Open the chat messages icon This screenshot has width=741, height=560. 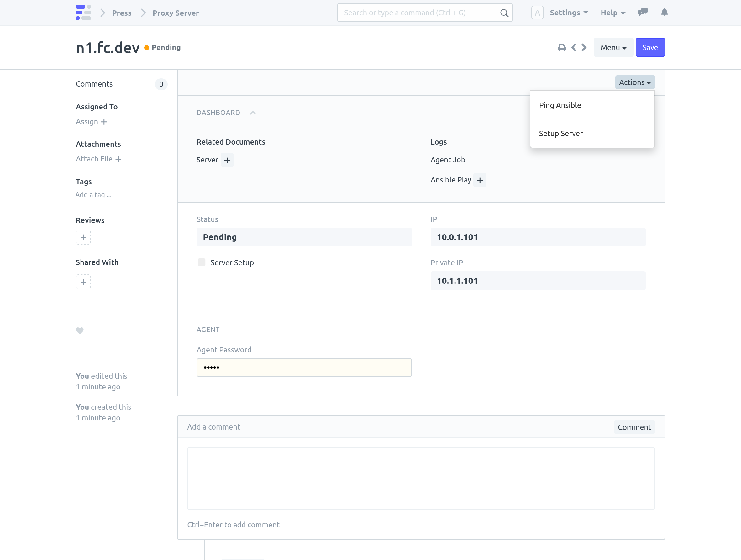[643, 13]
